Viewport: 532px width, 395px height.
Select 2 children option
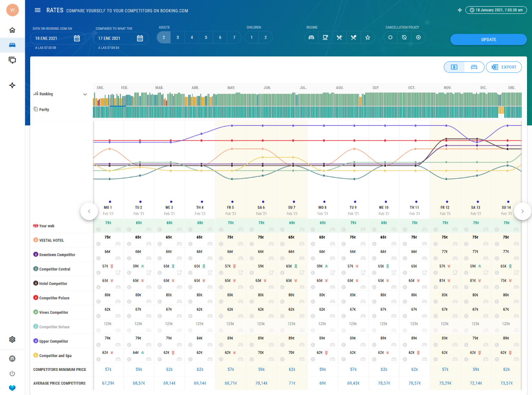[x=266, y=38]
